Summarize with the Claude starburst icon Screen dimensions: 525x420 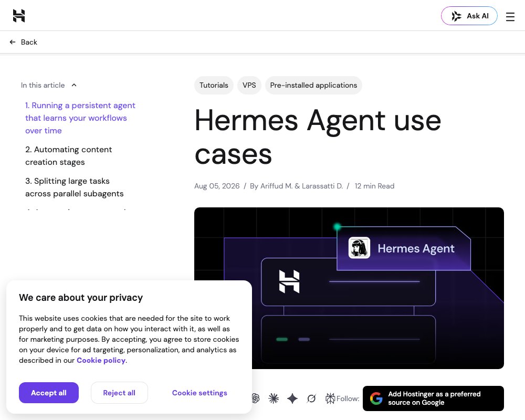(x=274, y=398)
